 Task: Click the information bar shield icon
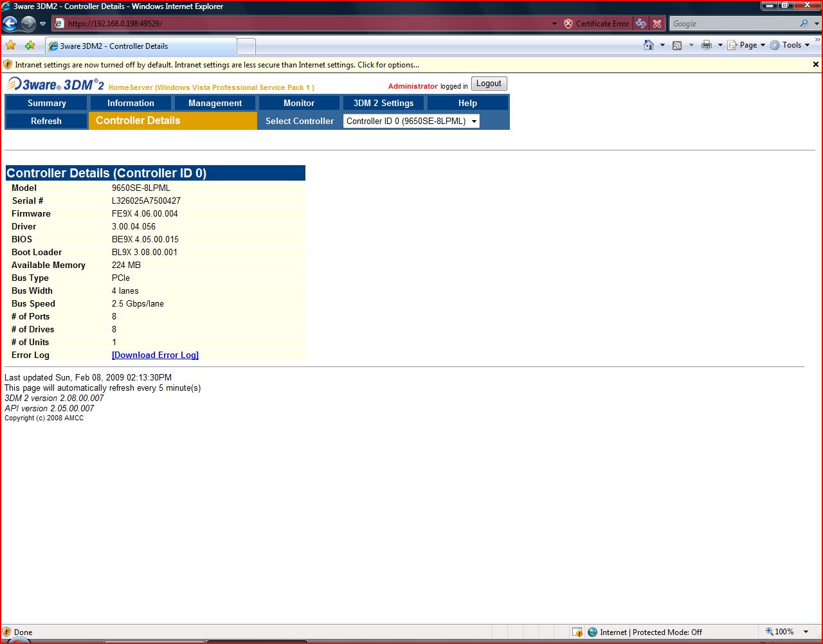coord(8,64)
